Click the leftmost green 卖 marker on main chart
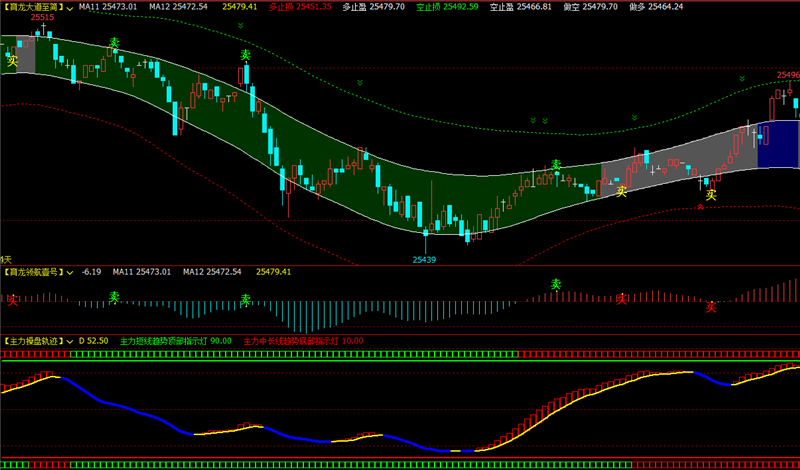This screenshot has height=470, width=800. coord(114,43)
